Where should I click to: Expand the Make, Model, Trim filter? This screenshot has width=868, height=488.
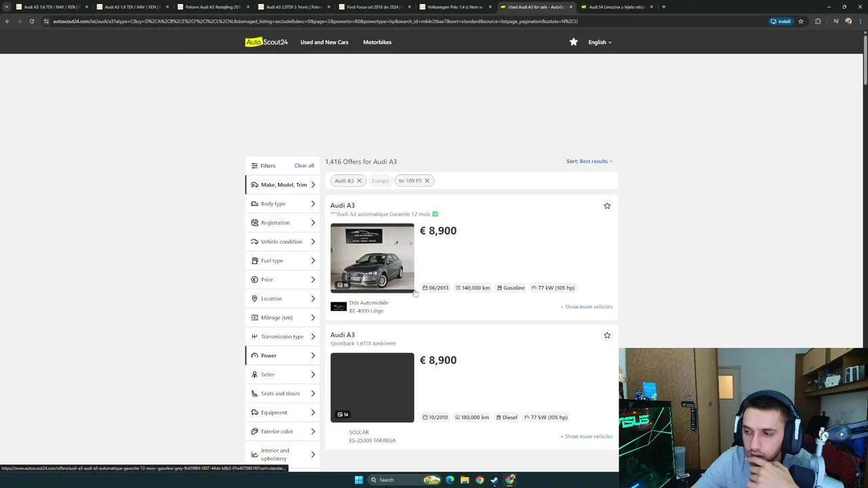tap(282, 184)
